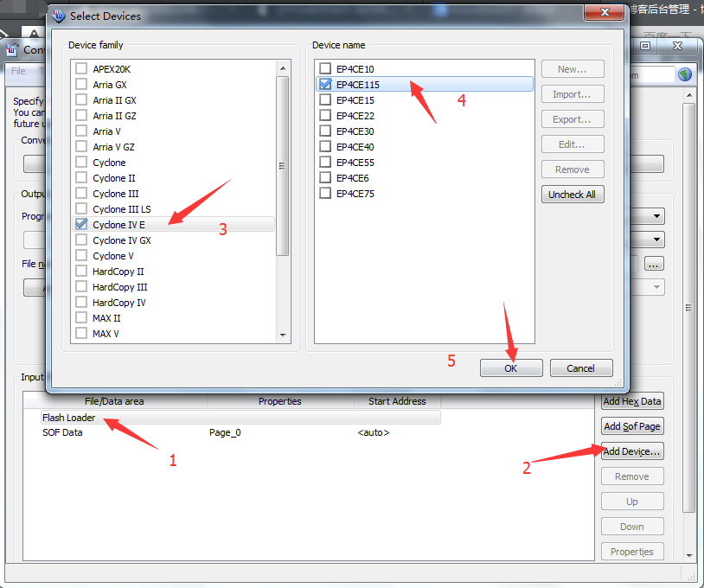Click the device family scrollbar thumb
Screen dimensions: 704x588
click(x=283, y=166)
